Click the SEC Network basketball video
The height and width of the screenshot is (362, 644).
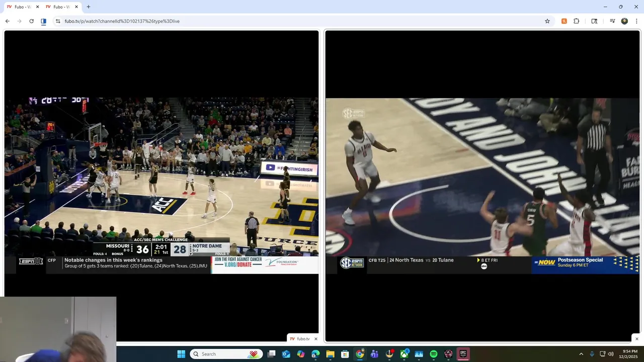pos(482,186)
